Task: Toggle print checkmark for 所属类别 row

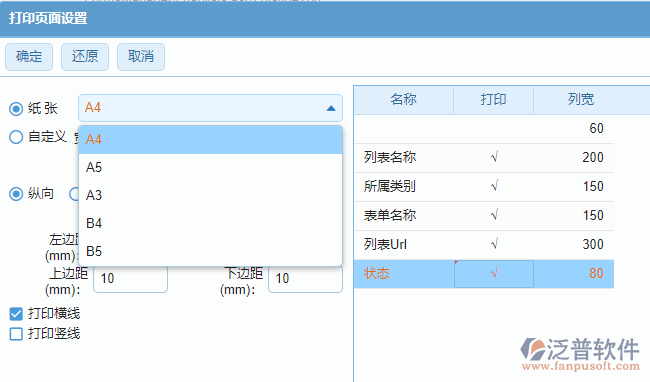Action: (494, 186)
